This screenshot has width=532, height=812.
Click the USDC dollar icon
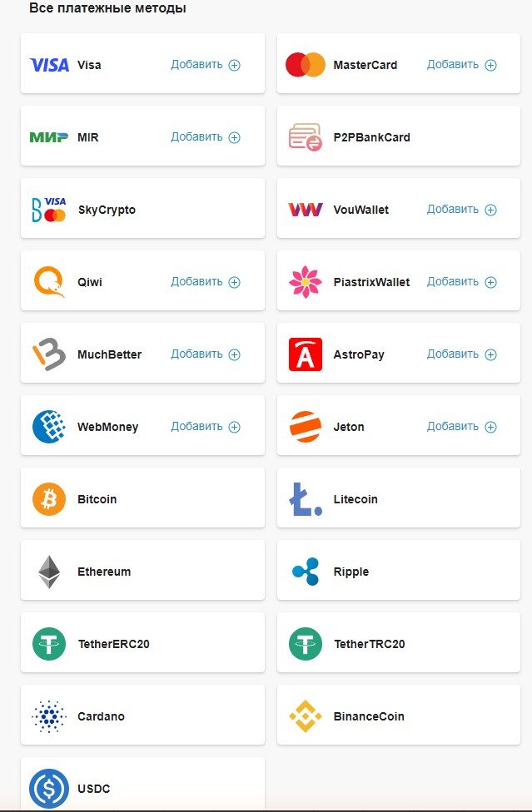tap(49, 789)
